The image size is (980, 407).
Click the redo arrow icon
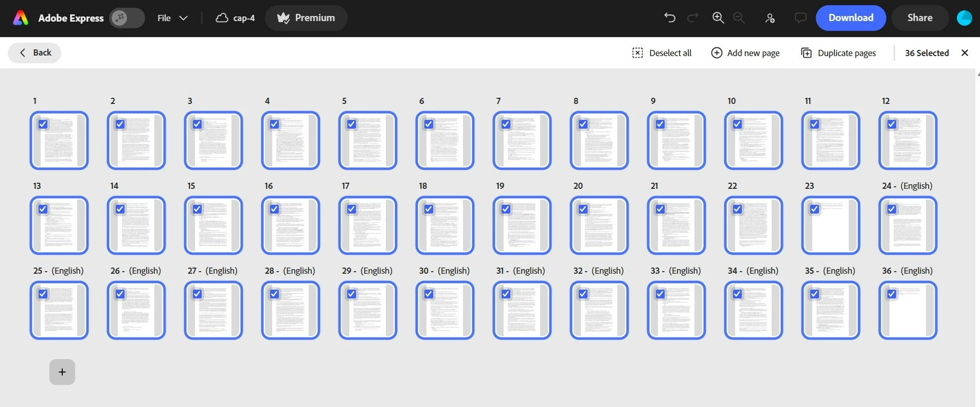693,18
